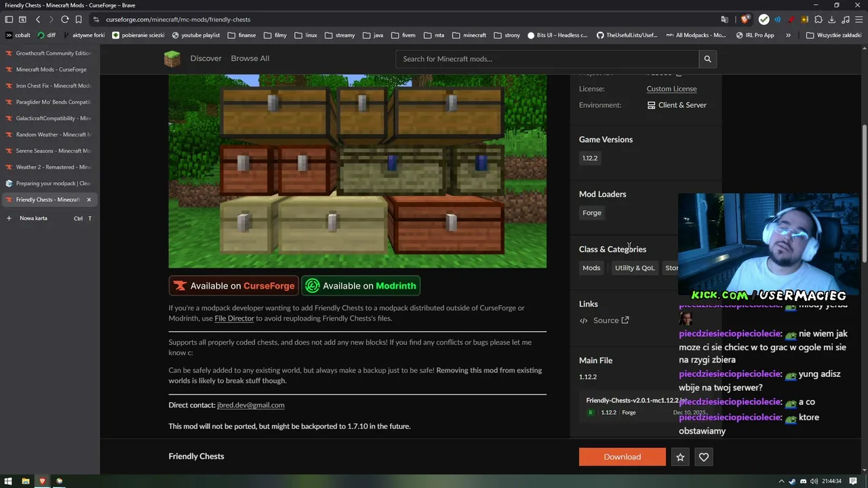
Task: Favorite the mod with the star icon
Action: (x=680, y=457)
